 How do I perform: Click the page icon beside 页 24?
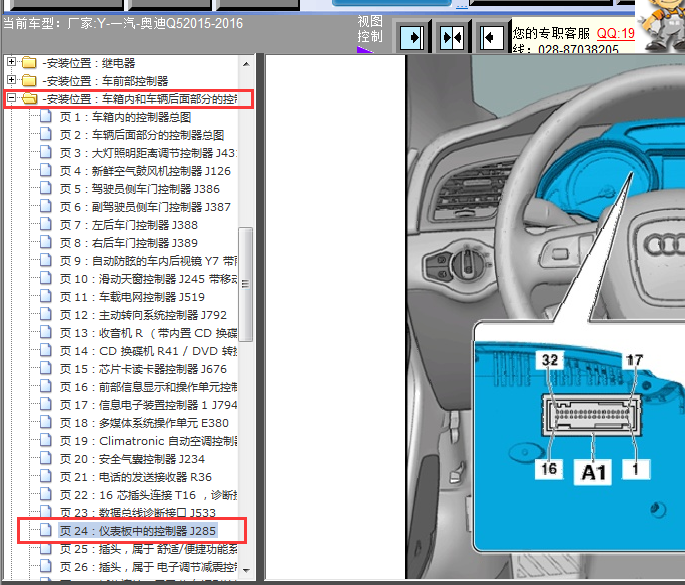(45, 530)
